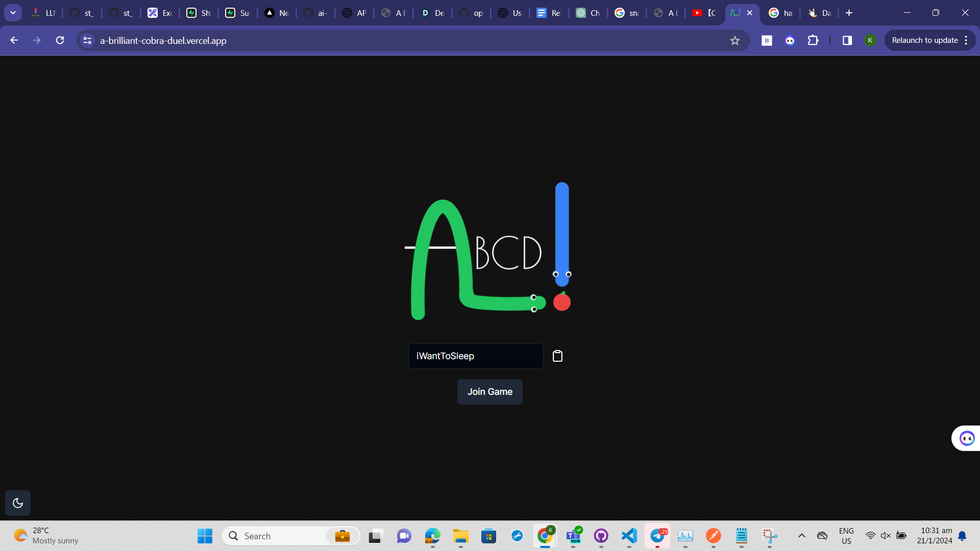Toggle muted speaker volume in system tray
Image resolution: width=980 pixels, height=551 pixels.
point(886,536)
